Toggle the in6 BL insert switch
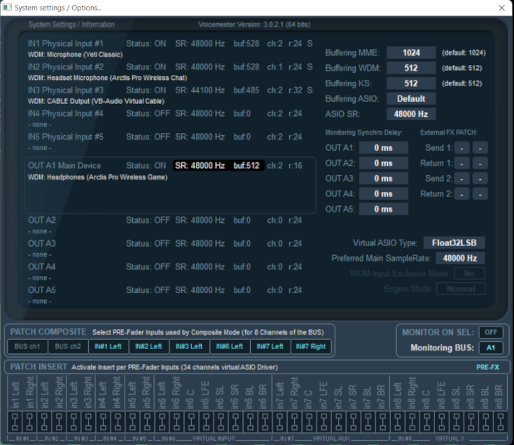This screenshot has height=445, width=514. pos(250,421)
